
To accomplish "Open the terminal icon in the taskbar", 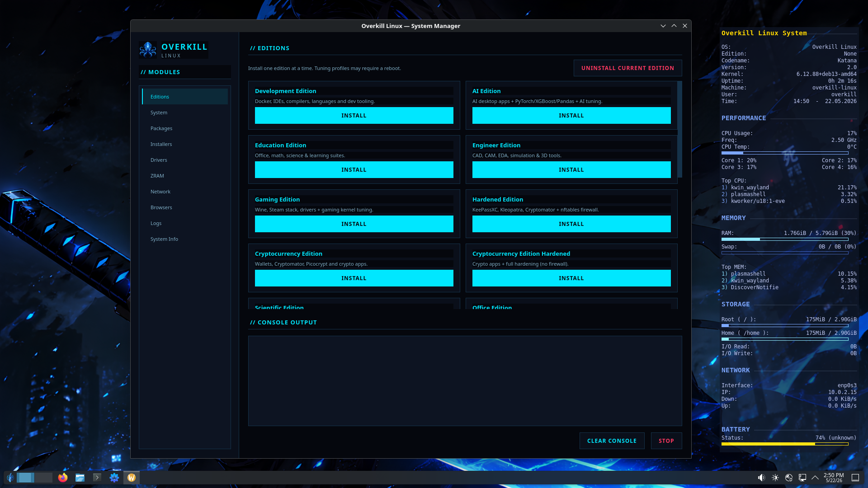I will pos(97,478).
